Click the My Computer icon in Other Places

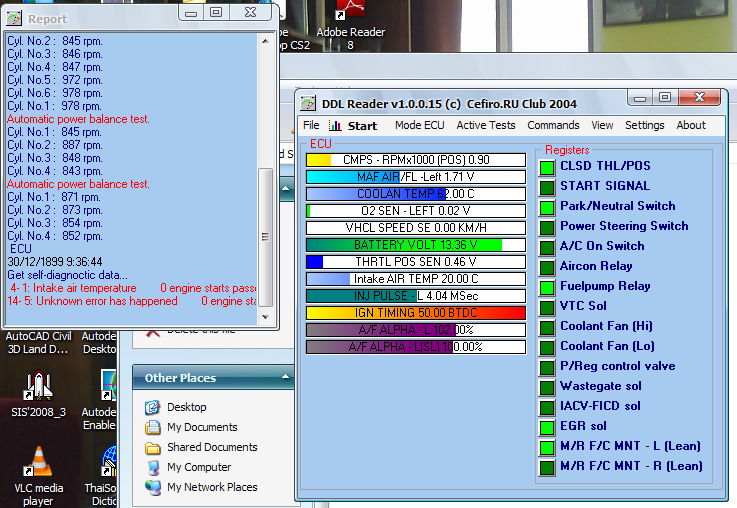pyautogui.click(x=153, y=467)
